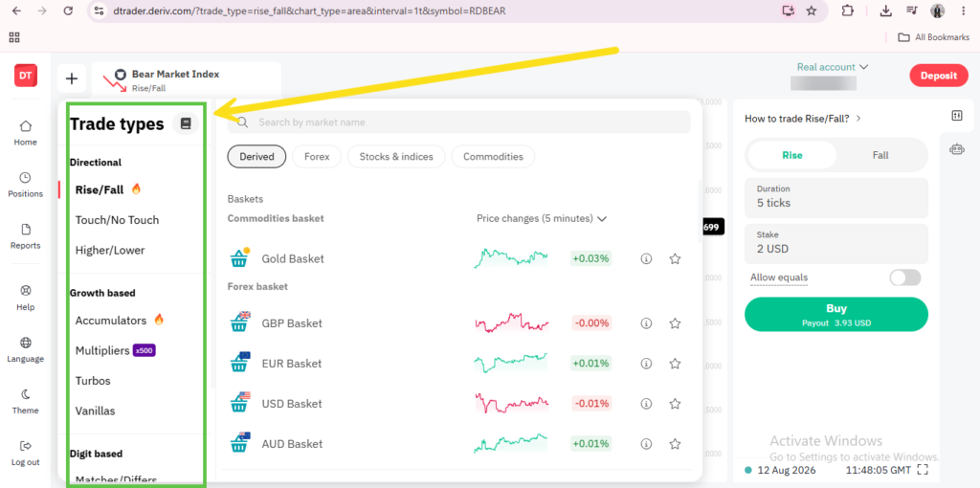
Task: Open browser extensions puzzle icon
Action: click(848, 11)
